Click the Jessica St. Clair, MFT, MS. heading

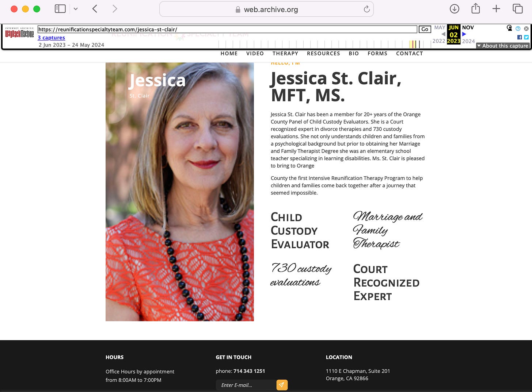click(336, 87)
